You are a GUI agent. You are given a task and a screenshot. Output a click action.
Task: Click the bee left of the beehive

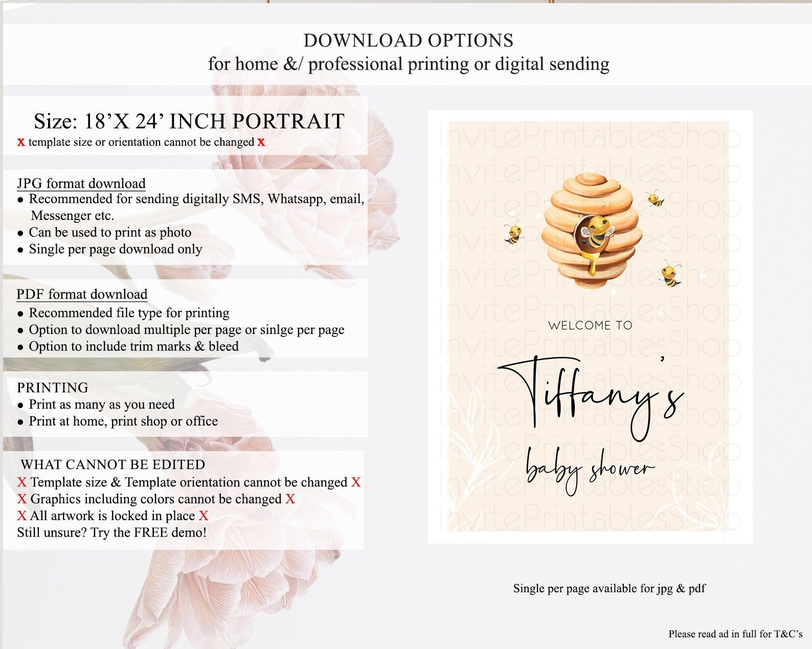point(513,233)
